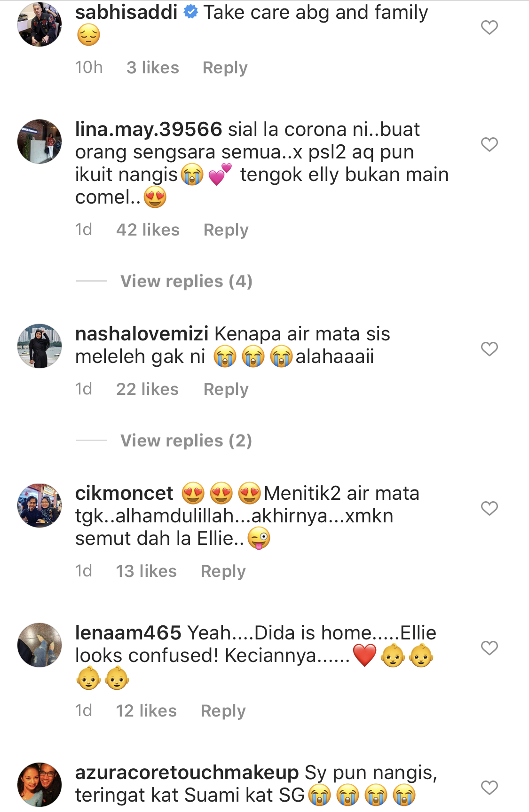Image resolution: width=529 pixels, height=812 pixels.
Task: Expand View replies (4) under lina.may.39566
Action: (186, 281)
